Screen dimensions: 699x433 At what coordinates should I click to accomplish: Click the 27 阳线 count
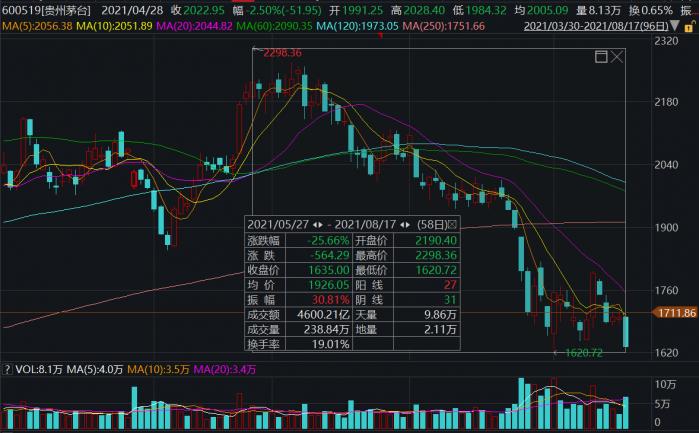(x=450, y=285)
